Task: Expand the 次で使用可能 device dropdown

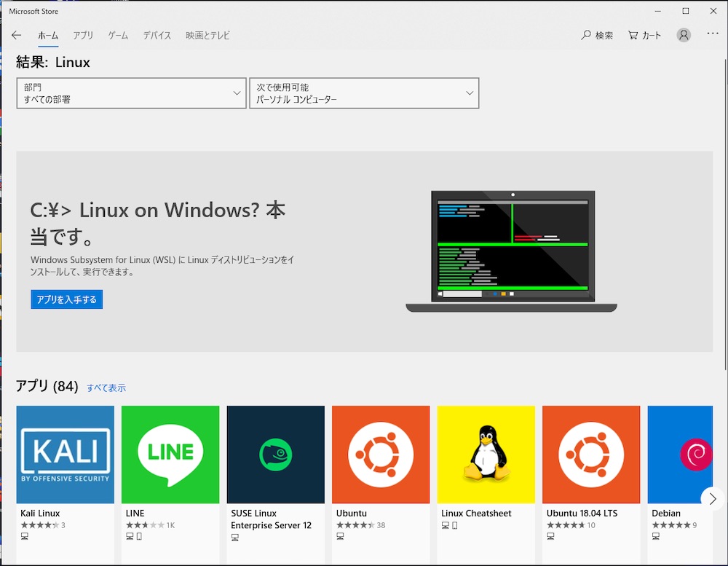Action: point(364,93)
